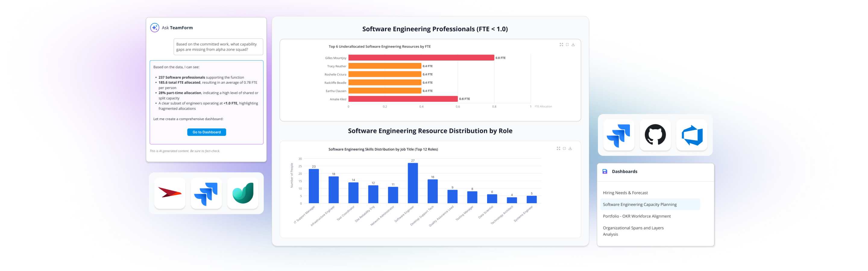Click 'Let me create a comprehensive dashboard' text
This screenshot has height=271, width=868.
(188, 119)
